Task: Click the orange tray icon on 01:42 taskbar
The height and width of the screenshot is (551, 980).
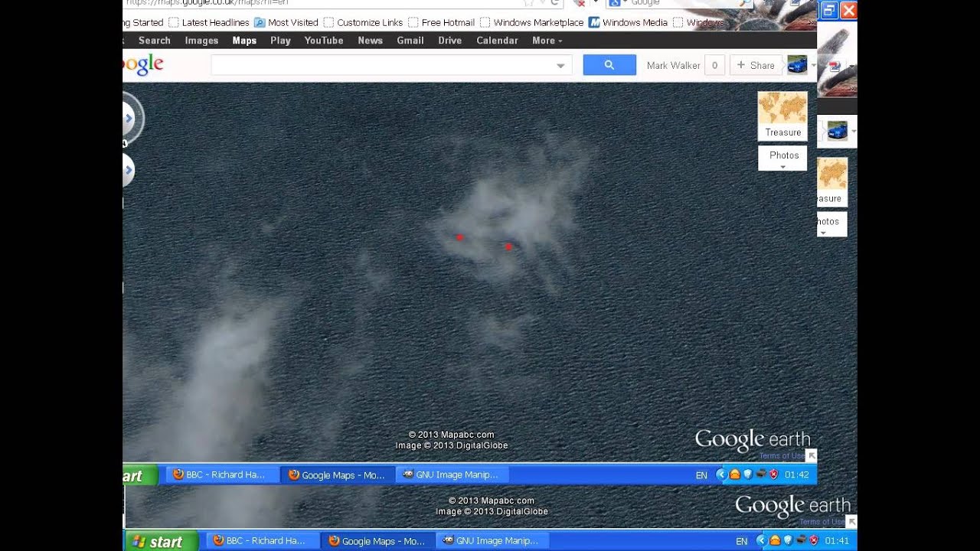Action: click(734, 474)
